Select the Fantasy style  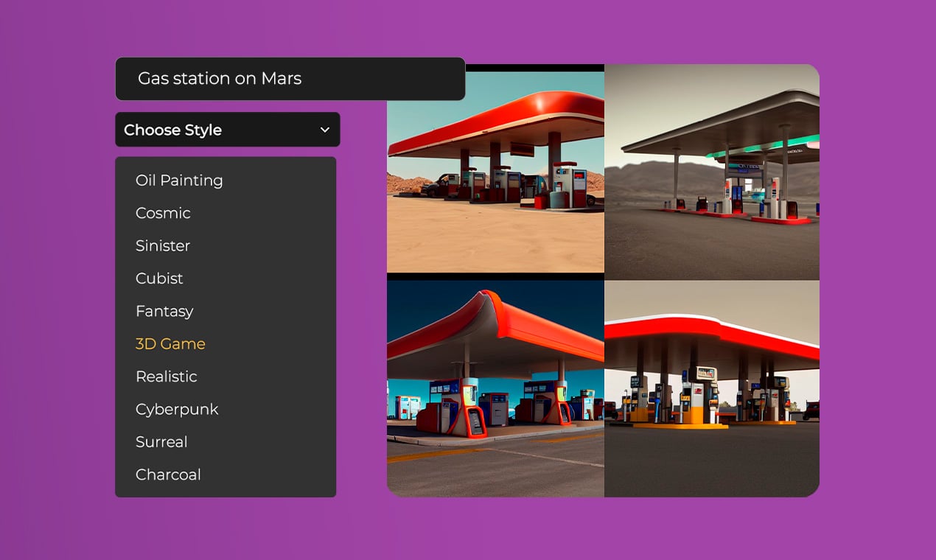coord(164,311)
